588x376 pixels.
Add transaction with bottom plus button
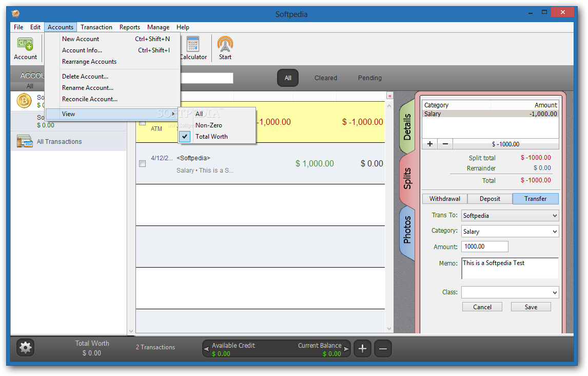click(x=362, y=349)
